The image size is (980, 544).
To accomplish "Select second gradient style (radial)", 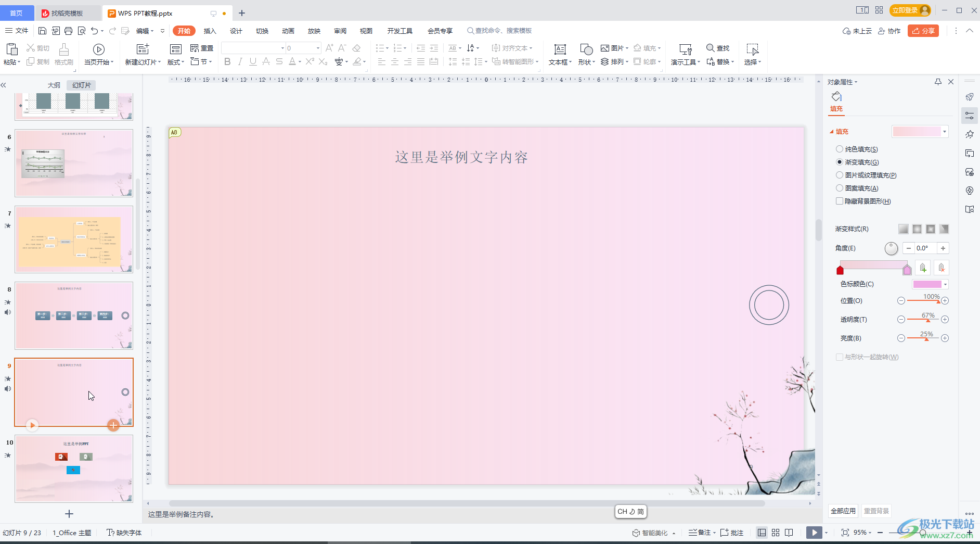I will pyautogui.click(x=917, y=229).
